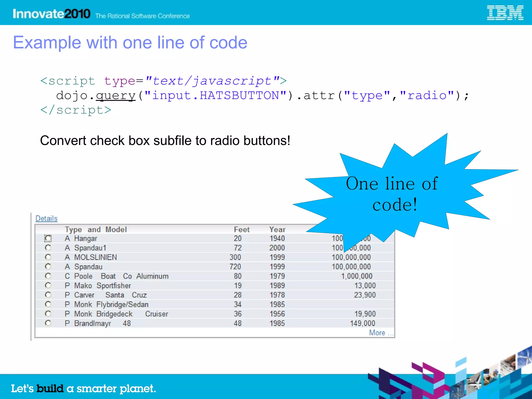
Task: Click the 'P Monk Bridgedeck Cruiser' text
Action: [x=116, y=314]
